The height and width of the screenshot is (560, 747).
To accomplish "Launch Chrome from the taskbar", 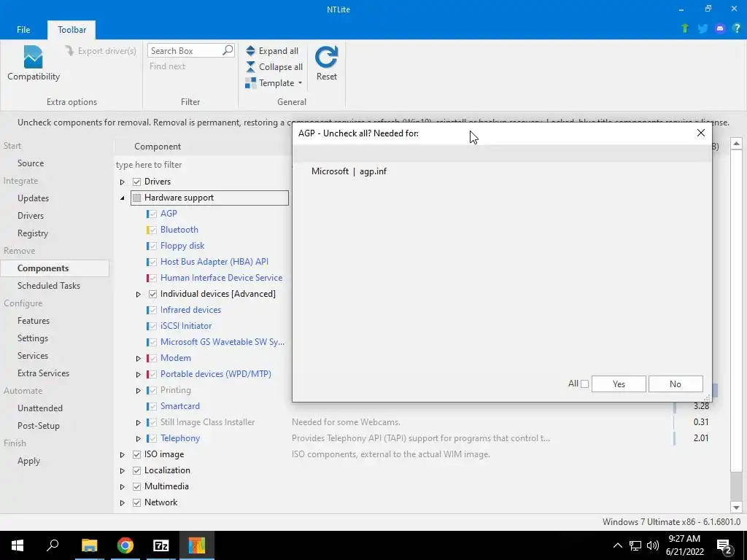I will click(125, 545).
